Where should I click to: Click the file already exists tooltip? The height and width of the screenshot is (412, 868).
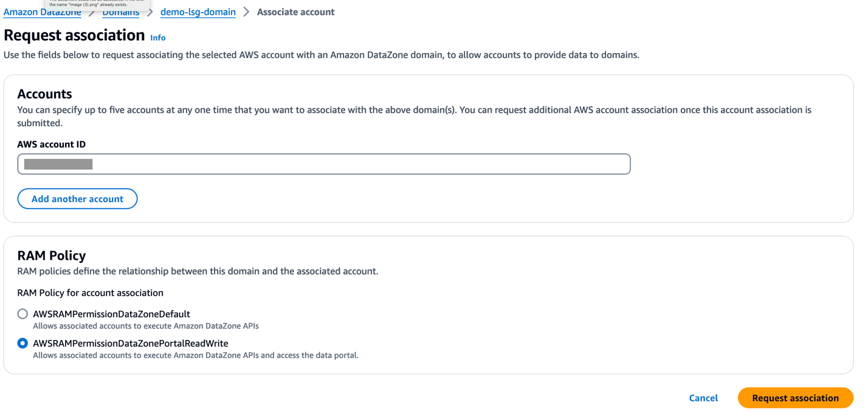97,4
